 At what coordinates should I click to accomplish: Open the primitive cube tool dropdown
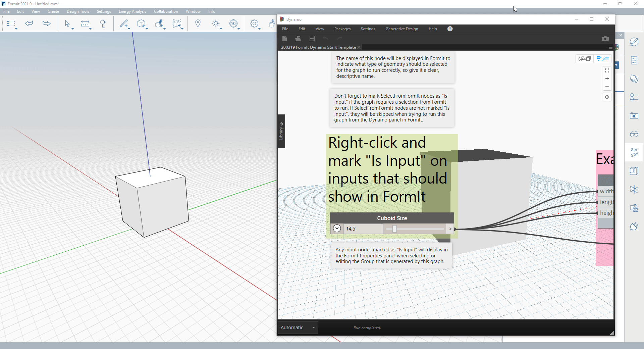point(147,29)
